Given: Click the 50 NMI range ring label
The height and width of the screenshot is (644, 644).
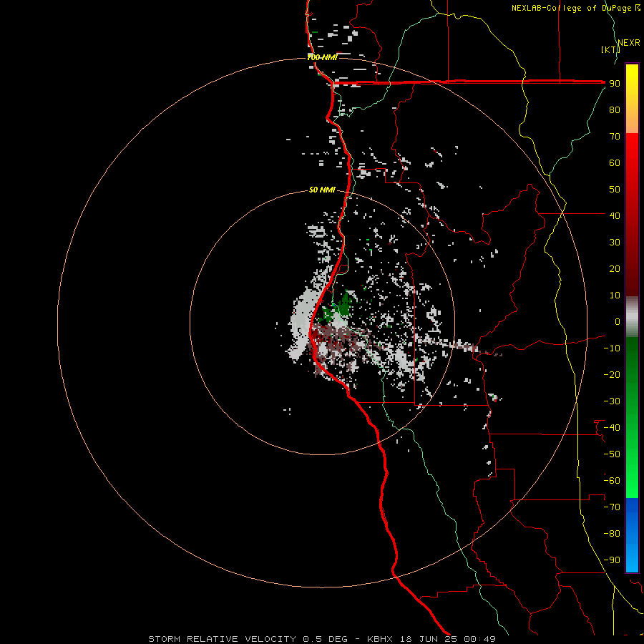Looking at the screenshot, I should (322, 190).
